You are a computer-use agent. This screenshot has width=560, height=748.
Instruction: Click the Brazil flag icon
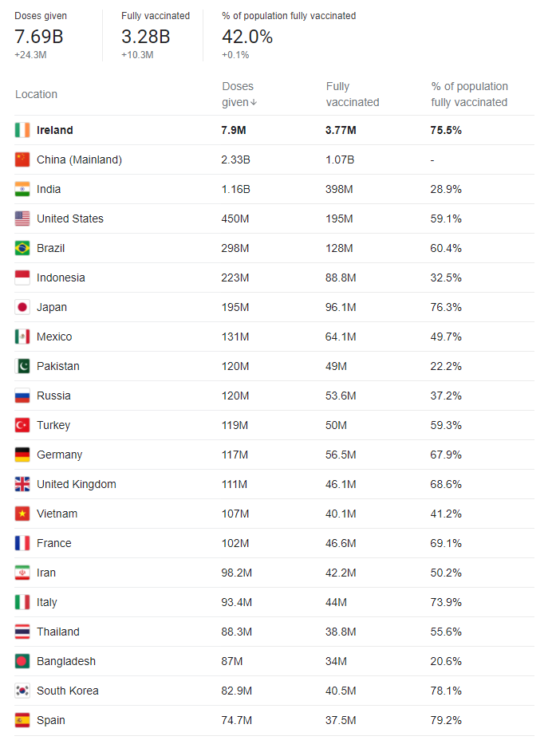[22, 248]
